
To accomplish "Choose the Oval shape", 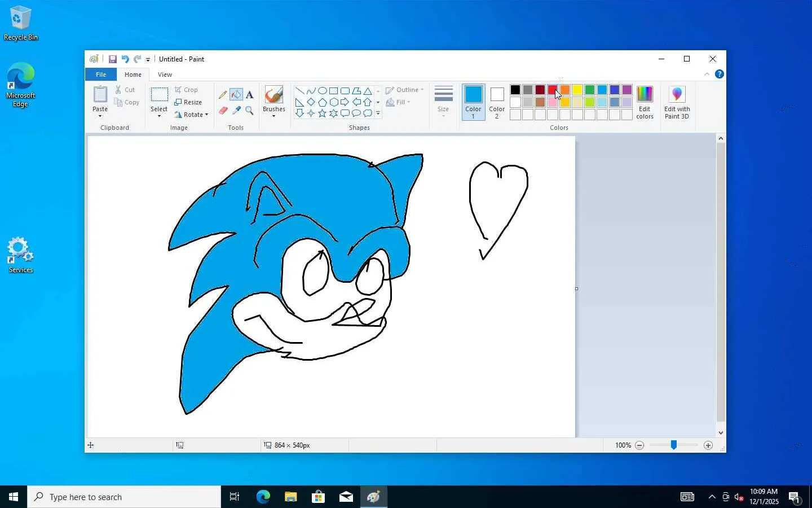I will click(x=322, y=91).
